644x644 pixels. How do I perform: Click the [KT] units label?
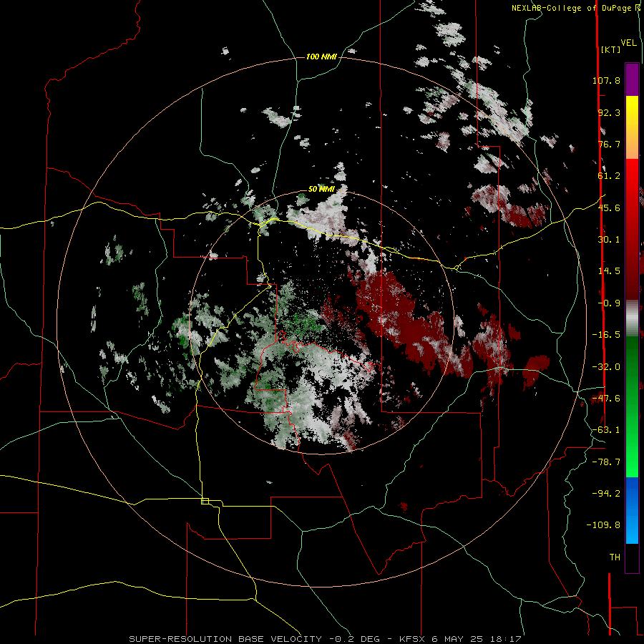click(x=610, y=49)
